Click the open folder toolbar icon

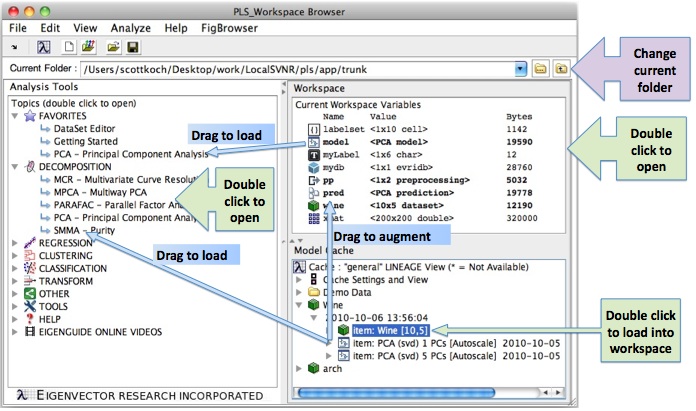point(113,47)
